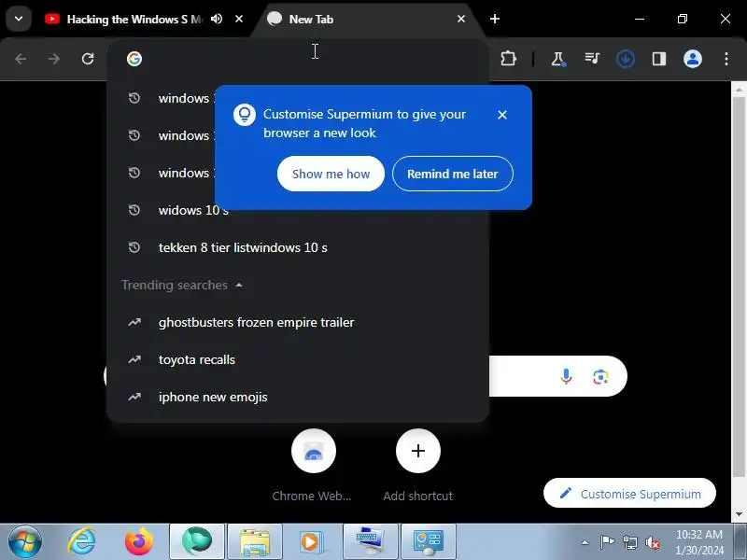Image resolution: width=747 pixels, height=560 pixels.
Task: Select the first 'windows' history suggestion
Action: [x=162, y=98]
